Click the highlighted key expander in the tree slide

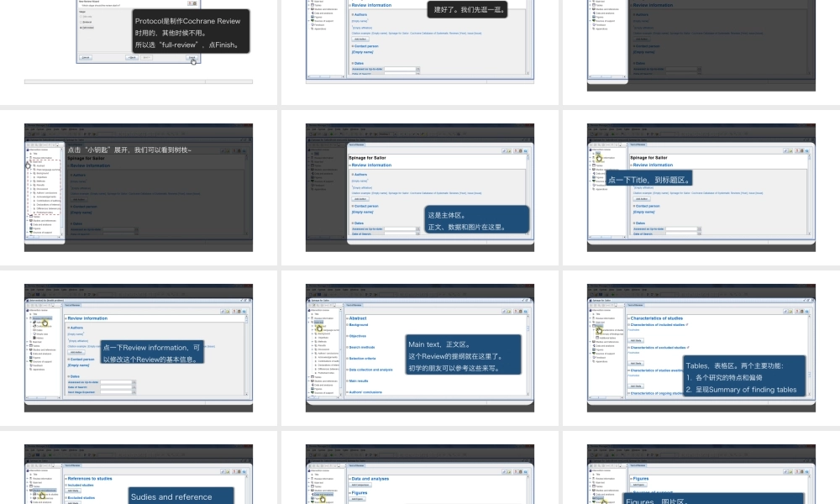tap(28, 165)
